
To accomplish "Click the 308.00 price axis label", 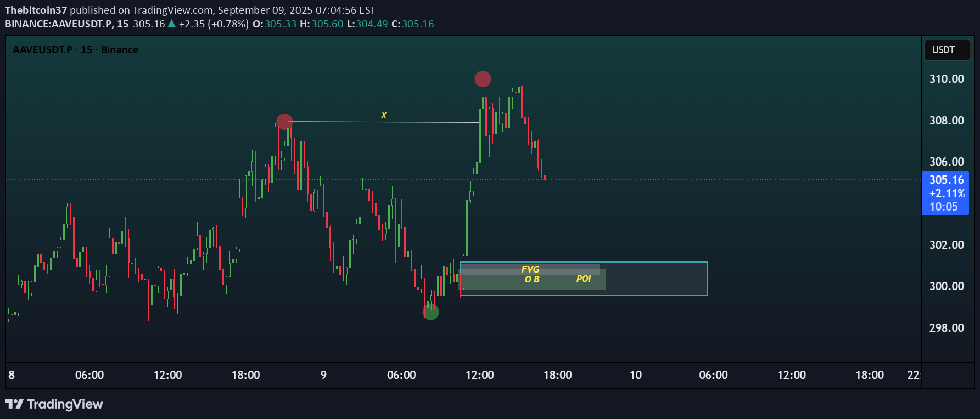I will tap(947, 121).
